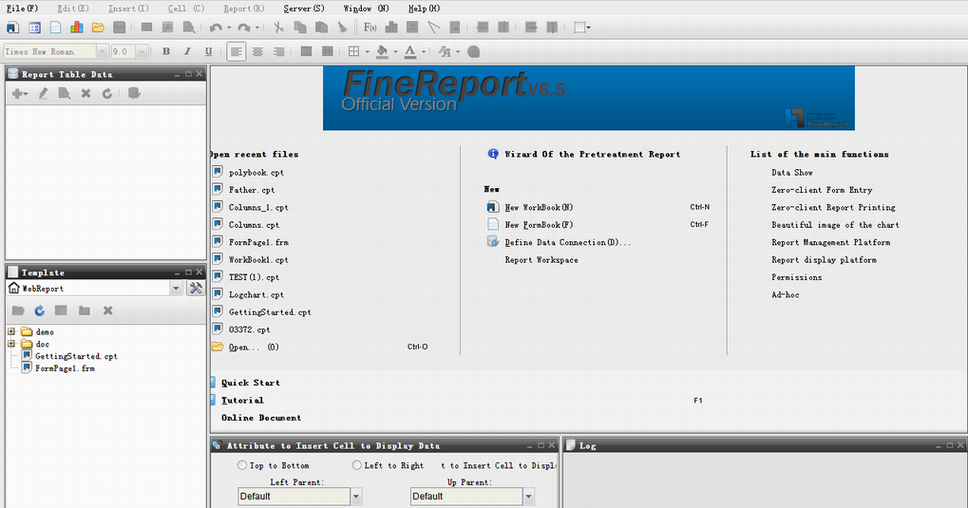
Task: Open the Window menu
Action: [366, 8]
